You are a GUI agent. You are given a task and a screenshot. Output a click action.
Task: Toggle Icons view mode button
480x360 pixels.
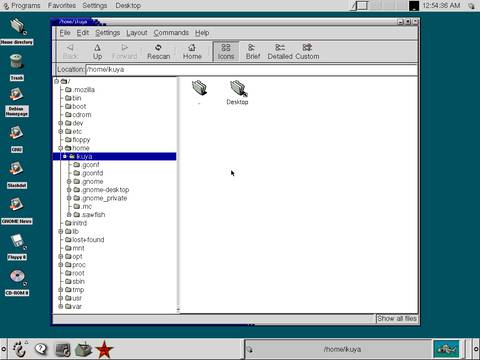coord(226,52)
